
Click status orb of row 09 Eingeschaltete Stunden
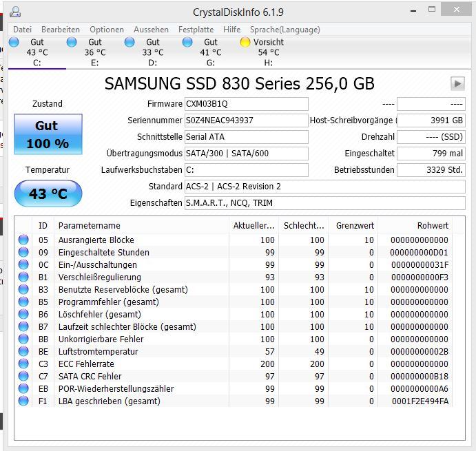pyautogui.click(x=23, y=252)
